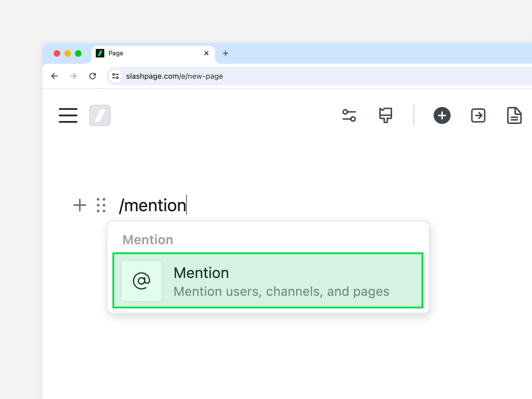Reload the current page
This screenshot has width=532, height=399.
(x=93, y=76)
